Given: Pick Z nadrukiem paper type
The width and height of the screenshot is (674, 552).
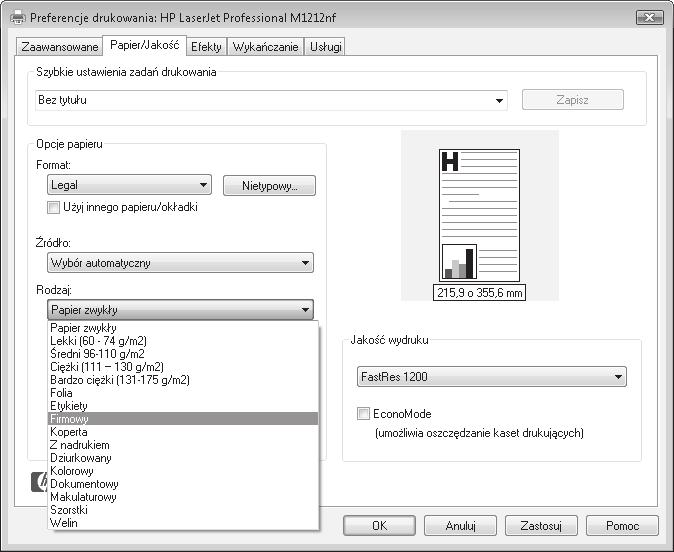Looking at the screenshot, I should (183, 445).
